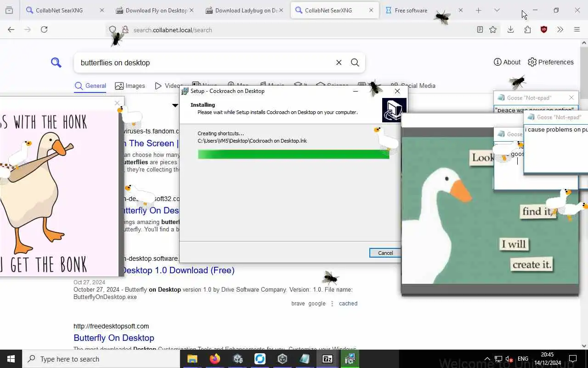Close the honk bonk goose meme window
588x368 pixels.
[117, 103]
